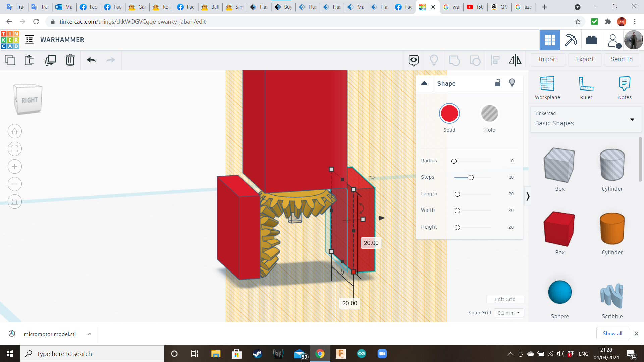This screenshot has width=644, height=362.
Task: Collapse the Shape panel arrow
Action: tap(424, 83)
